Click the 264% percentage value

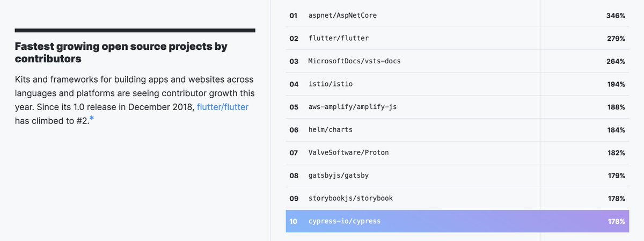pos(616,61)
